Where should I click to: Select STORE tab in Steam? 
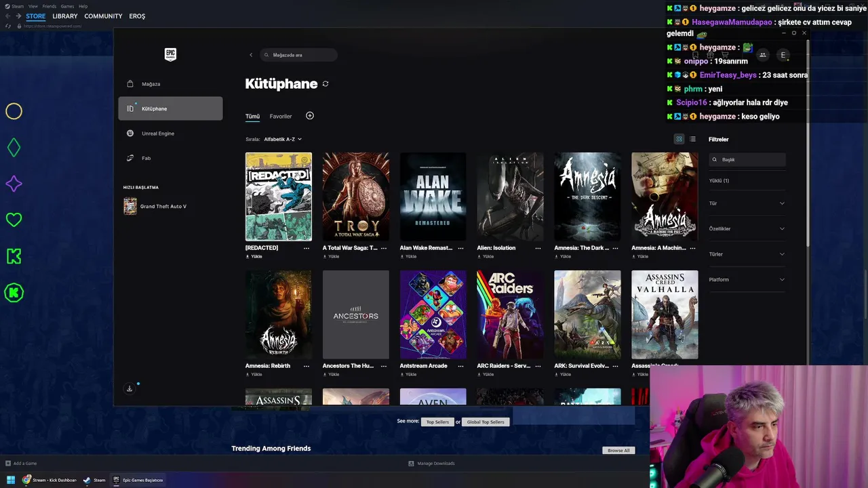(x=36, y=16)
